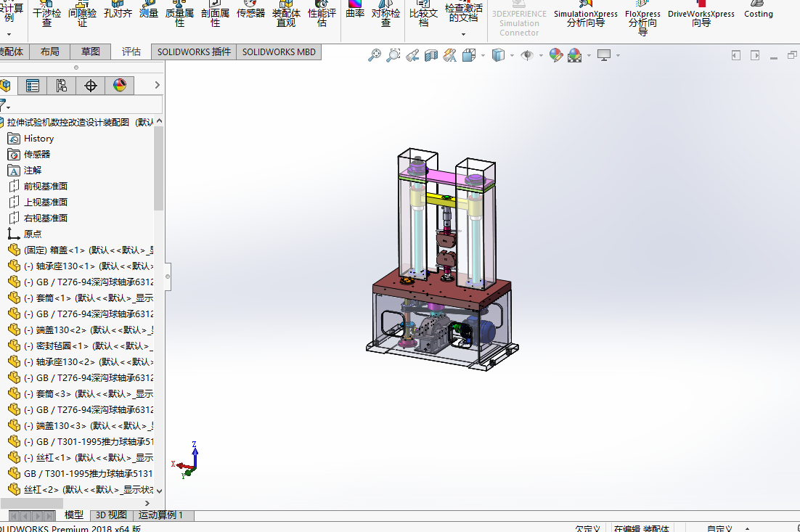Click the Interference Detection (干涉检查) tool
The image size is (800, 532).
tap(46, 14)
